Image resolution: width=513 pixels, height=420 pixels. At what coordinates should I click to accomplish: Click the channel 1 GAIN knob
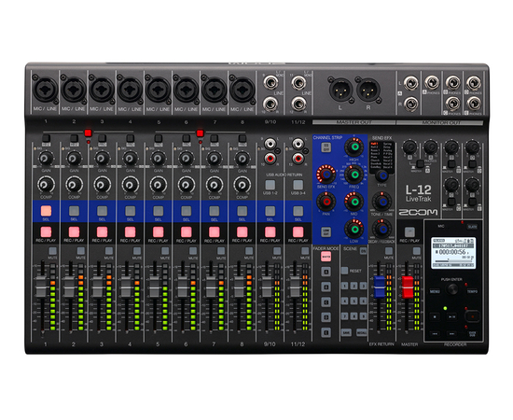(x=46, y=159)
